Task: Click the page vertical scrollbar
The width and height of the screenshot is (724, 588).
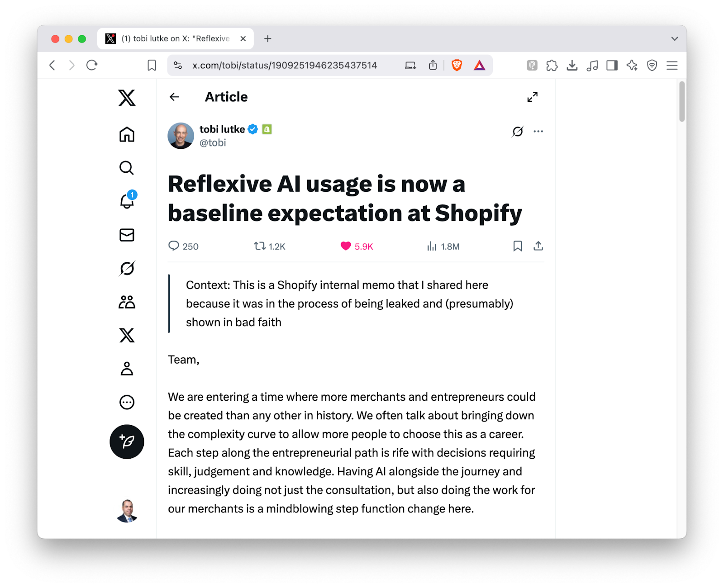Action: [x=682, y=102]
